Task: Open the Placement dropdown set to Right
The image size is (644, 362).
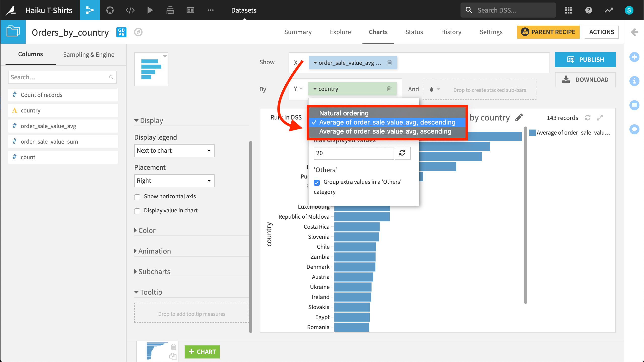Action: pyautogui.click(x=174, y=181)
